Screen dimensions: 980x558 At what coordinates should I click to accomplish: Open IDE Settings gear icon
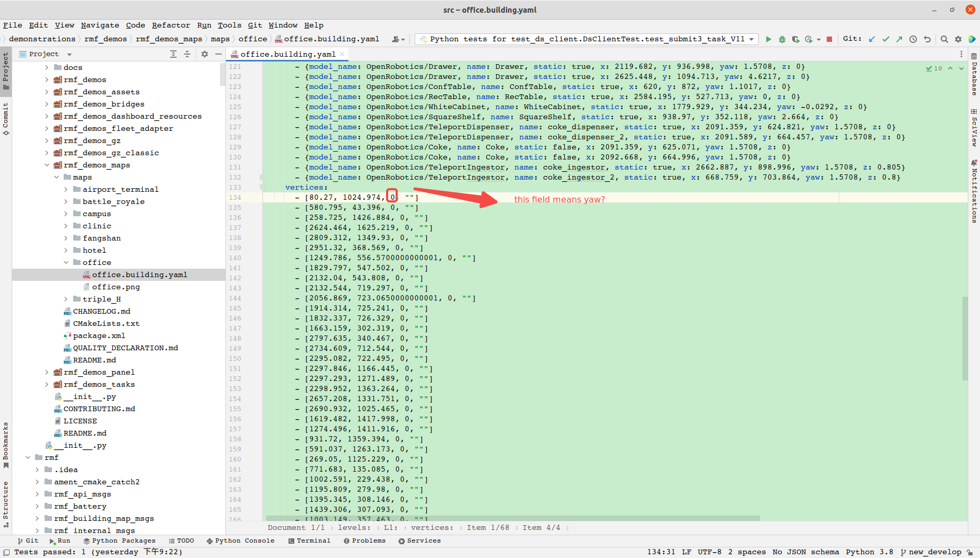(958, 39)
